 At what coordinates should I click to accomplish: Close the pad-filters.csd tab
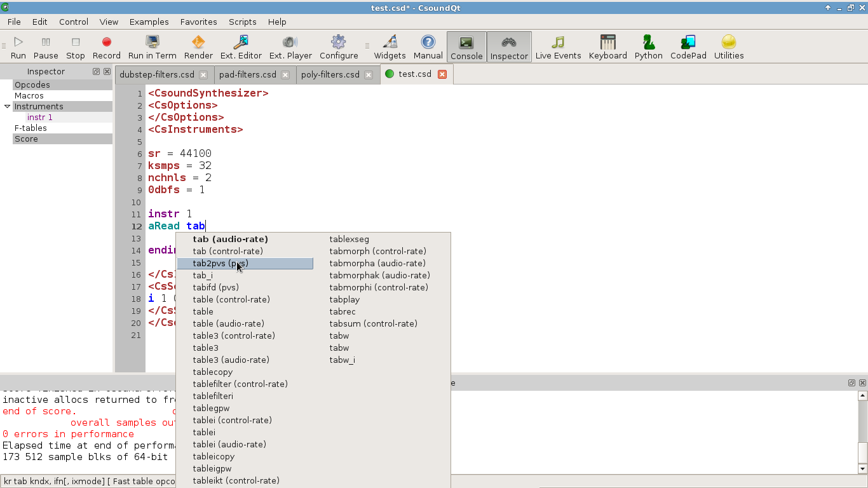(x=285, y=74)
